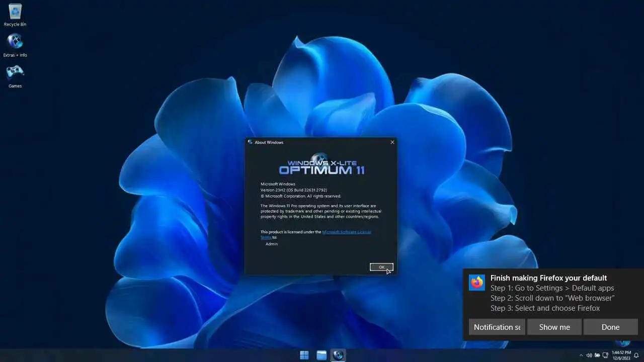Select the Games desktop icon

[x=15, y=76]
